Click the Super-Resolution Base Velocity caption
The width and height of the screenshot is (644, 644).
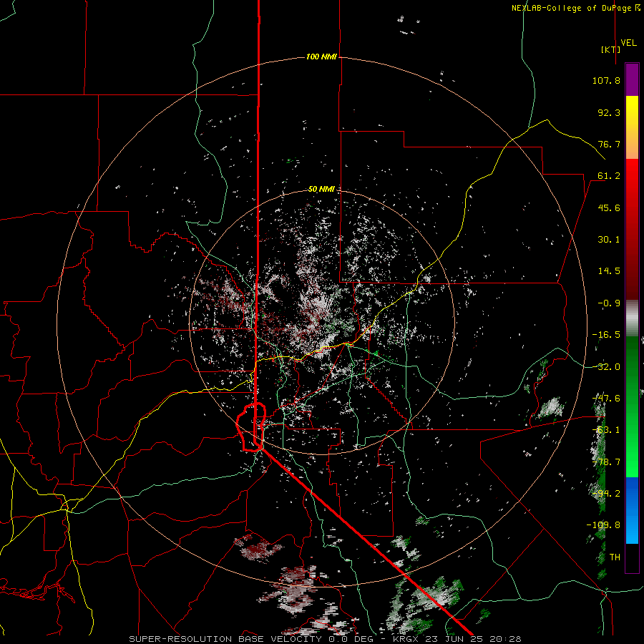325,639
